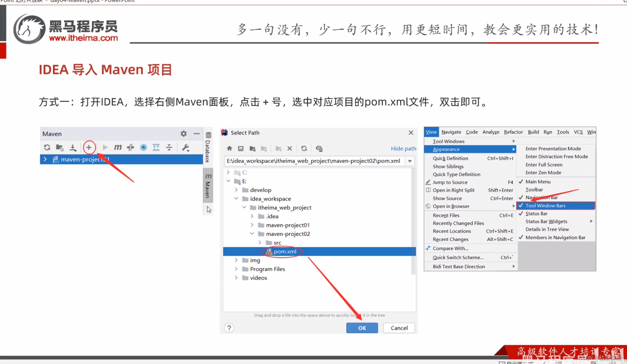Viewport: 627px width, 364px height.
Task: Click the Skip Tests icon in Maven toolbar
Action: (130, 147)
